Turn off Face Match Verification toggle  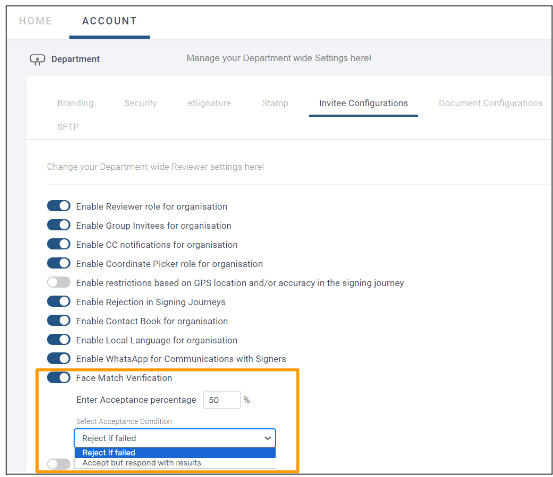[x=59, y=378]
